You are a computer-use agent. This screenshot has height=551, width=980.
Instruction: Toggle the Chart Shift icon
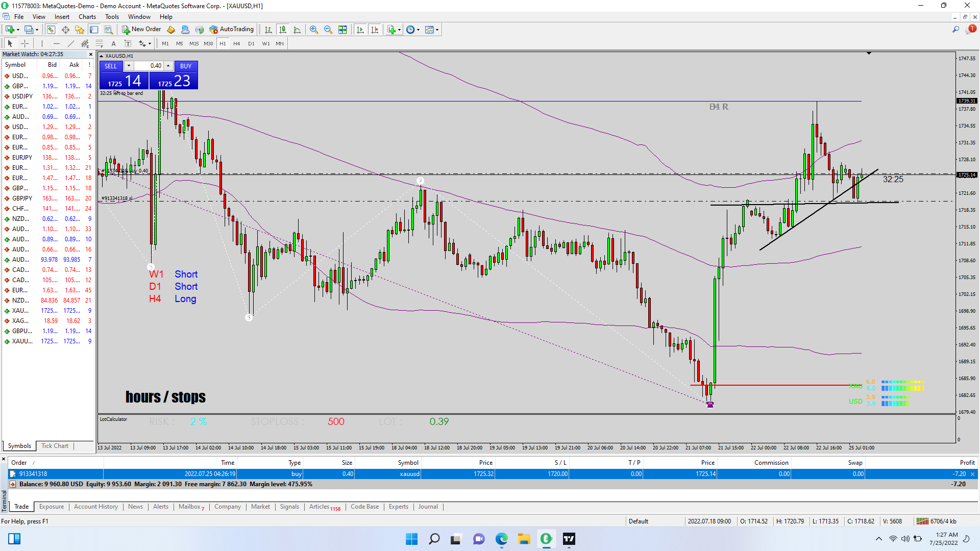click(375, 30)
